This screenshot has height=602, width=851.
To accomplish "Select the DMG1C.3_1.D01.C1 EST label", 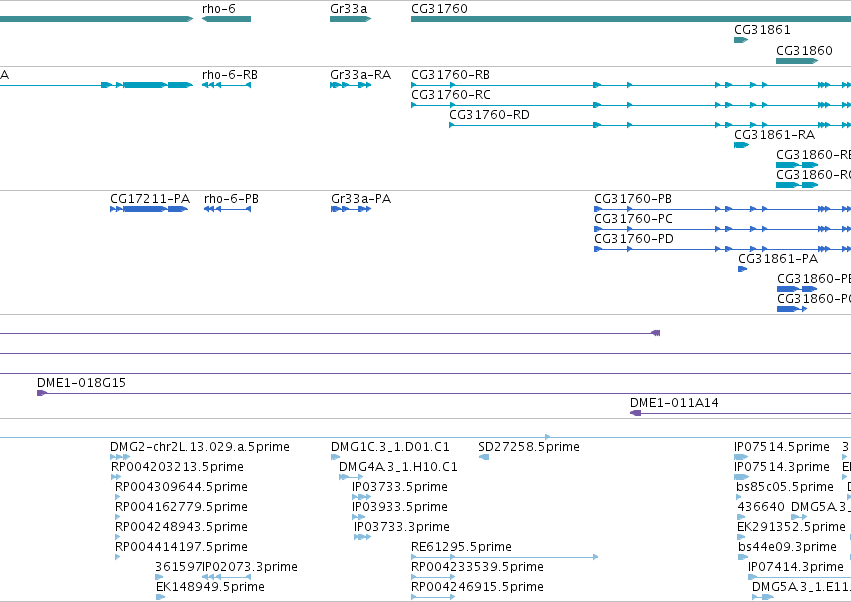I will [x=390, y=447].
